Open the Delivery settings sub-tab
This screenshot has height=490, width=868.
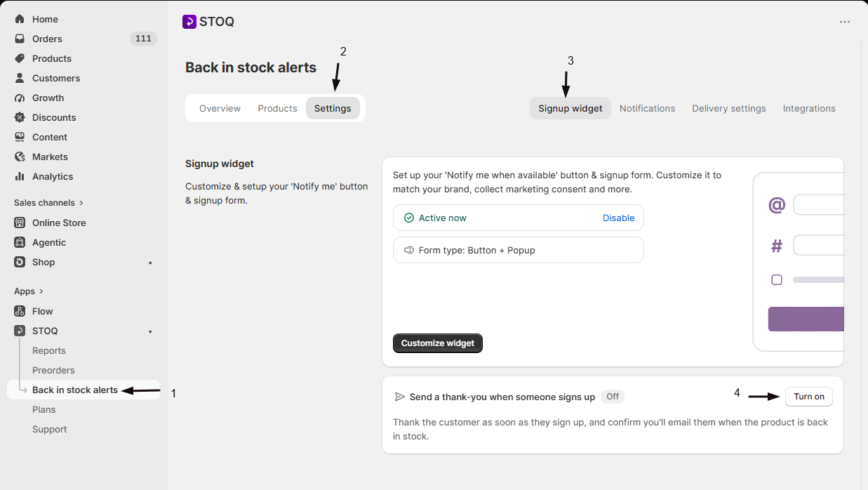pos(729,108)
